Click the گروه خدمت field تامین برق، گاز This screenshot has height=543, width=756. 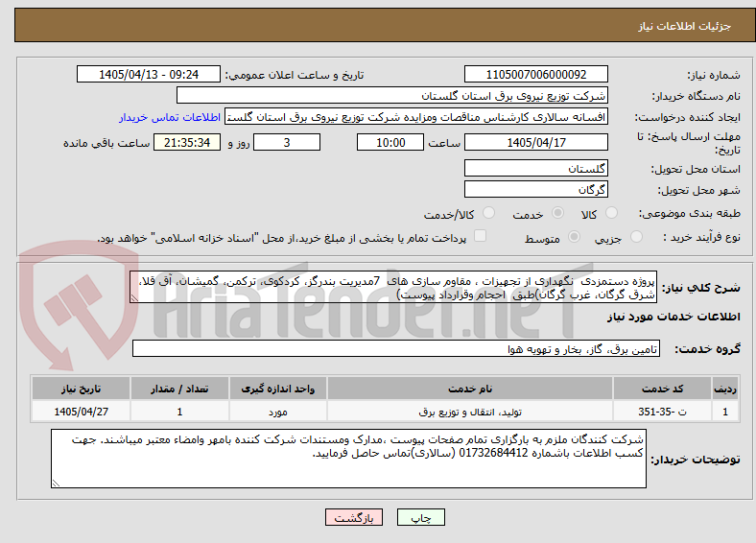[396, 348]
